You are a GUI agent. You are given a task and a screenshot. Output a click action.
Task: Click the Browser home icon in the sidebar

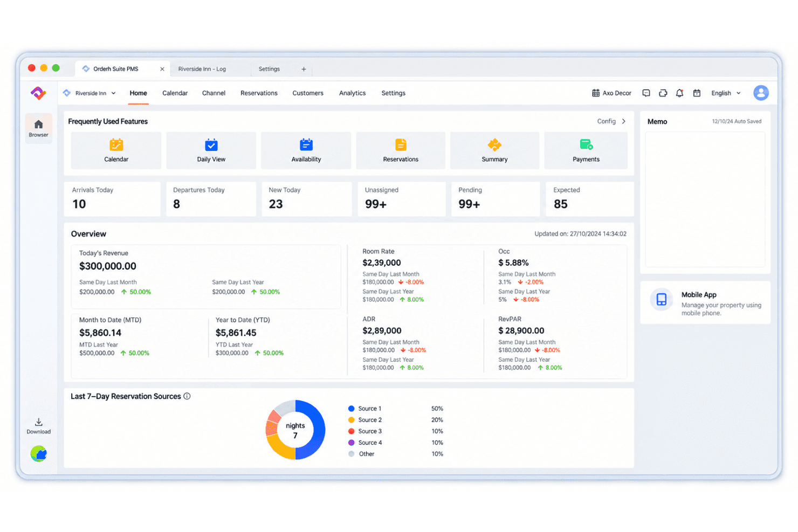tap(38, 128)
